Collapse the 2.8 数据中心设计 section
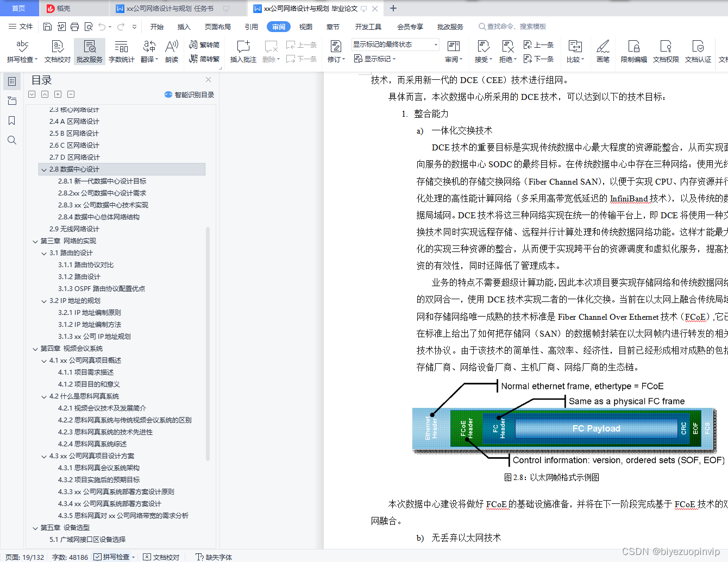This screenshot has height=562, width=728. click(44, 169)
